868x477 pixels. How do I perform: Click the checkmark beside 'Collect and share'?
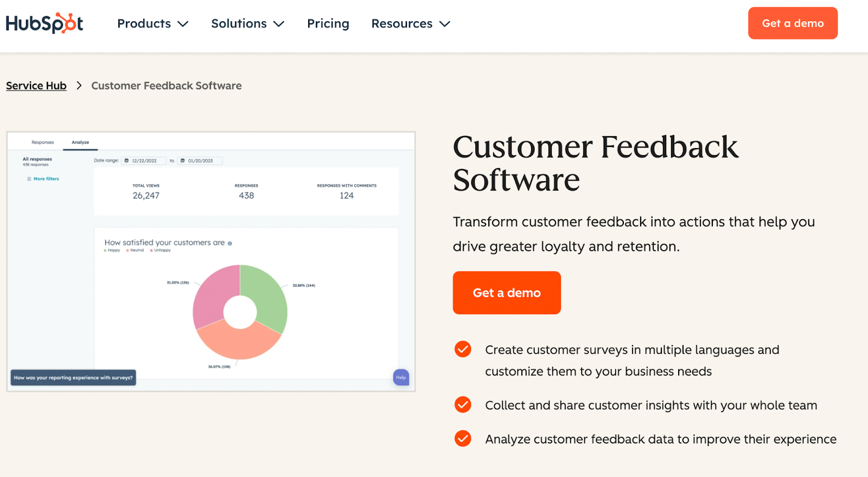click(x=463, y=405)
